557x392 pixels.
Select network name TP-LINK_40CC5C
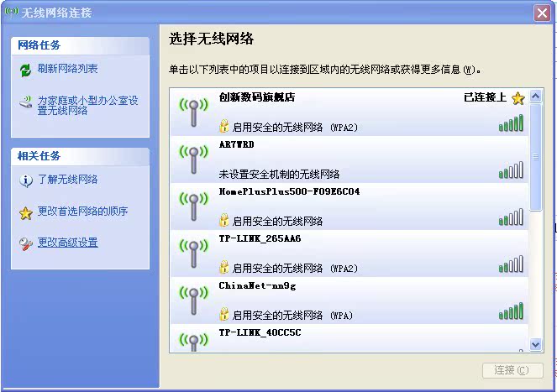[x=260, y=332]
